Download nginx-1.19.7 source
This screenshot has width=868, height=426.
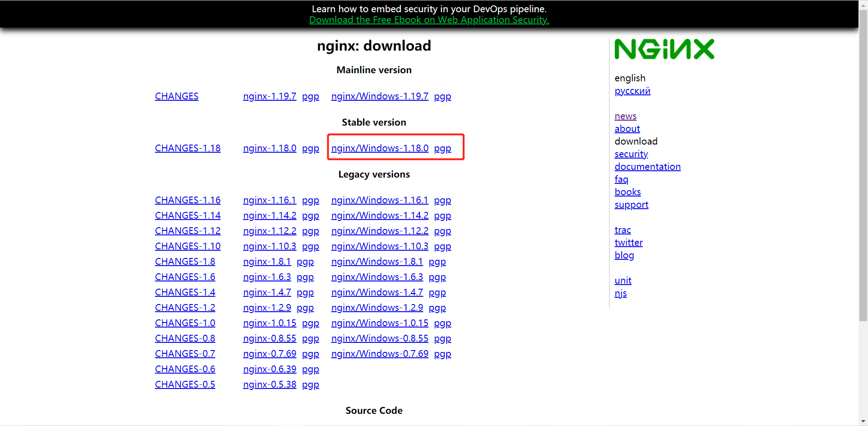pos(269,96)
